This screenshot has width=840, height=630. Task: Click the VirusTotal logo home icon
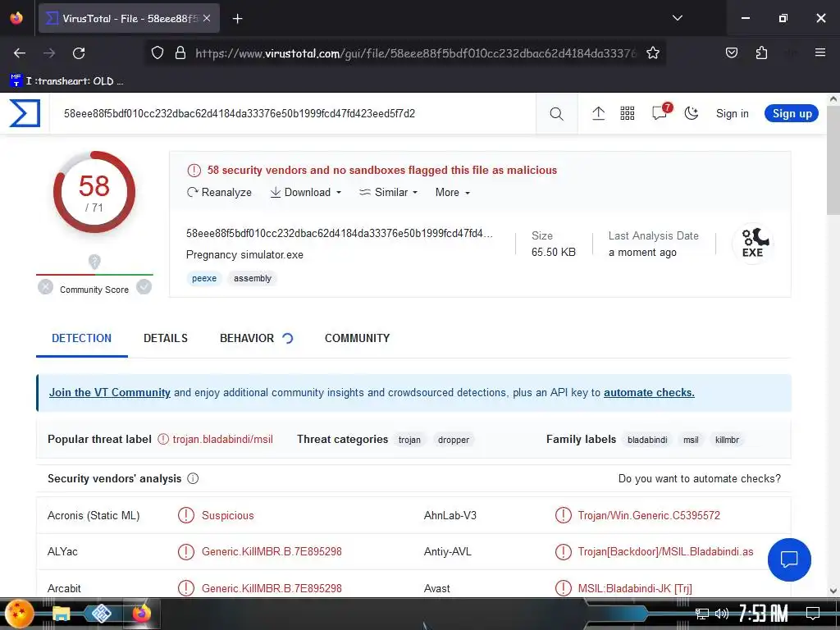tap(25, 113)
